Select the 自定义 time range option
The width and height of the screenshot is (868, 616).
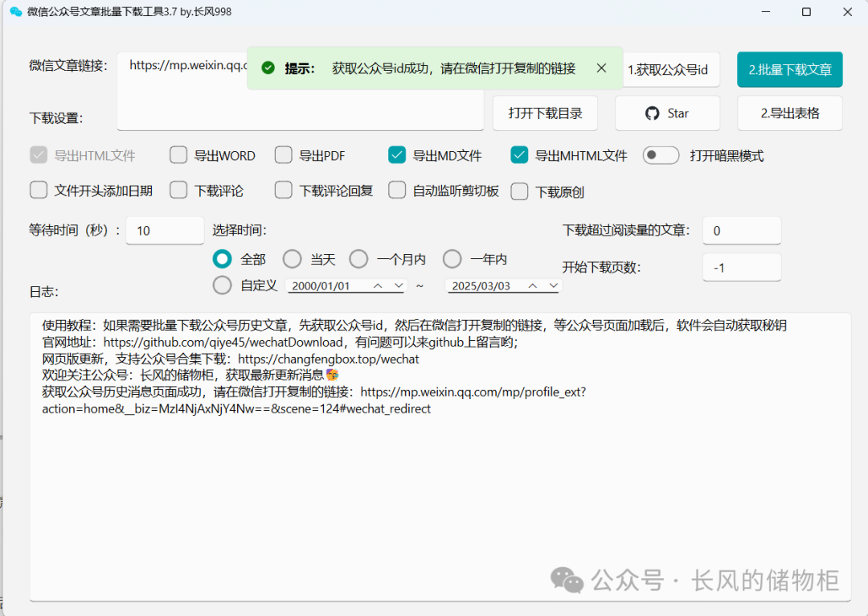(222, 285)
